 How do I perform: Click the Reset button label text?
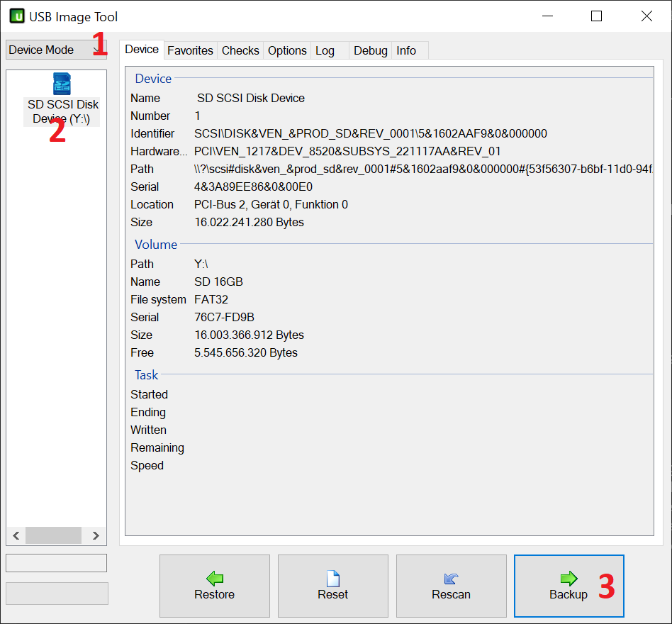coord(332,594)
